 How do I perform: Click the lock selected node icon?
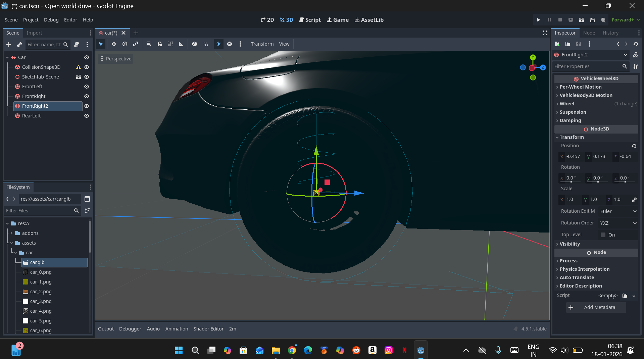[160, 44]
